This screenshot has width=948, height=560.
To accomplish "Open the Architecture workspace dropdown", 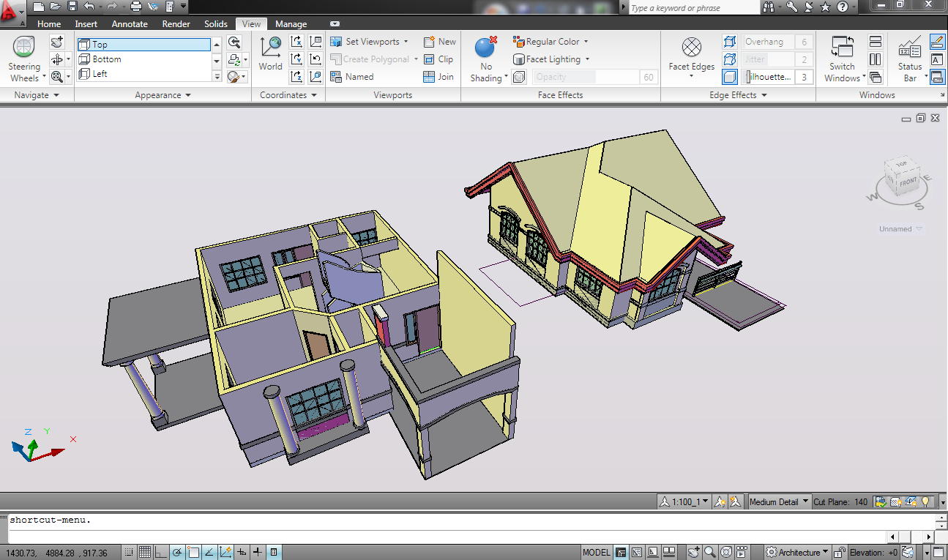I will 797,552.
